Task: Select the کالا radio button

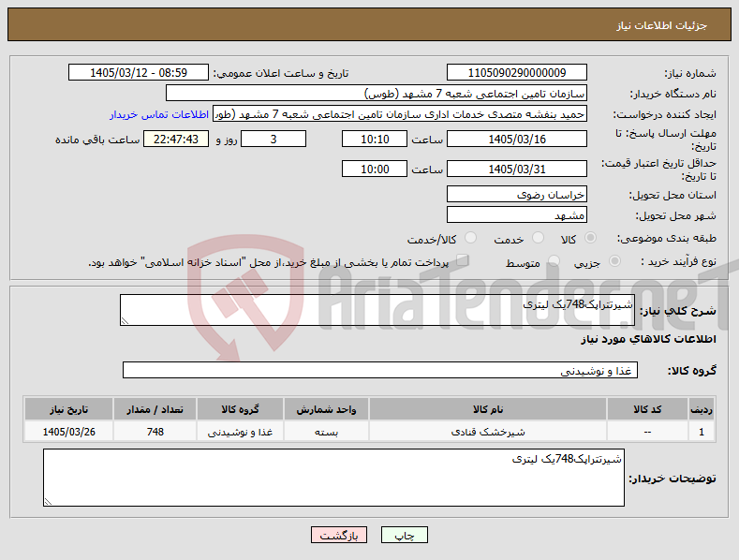Action: 590,238
